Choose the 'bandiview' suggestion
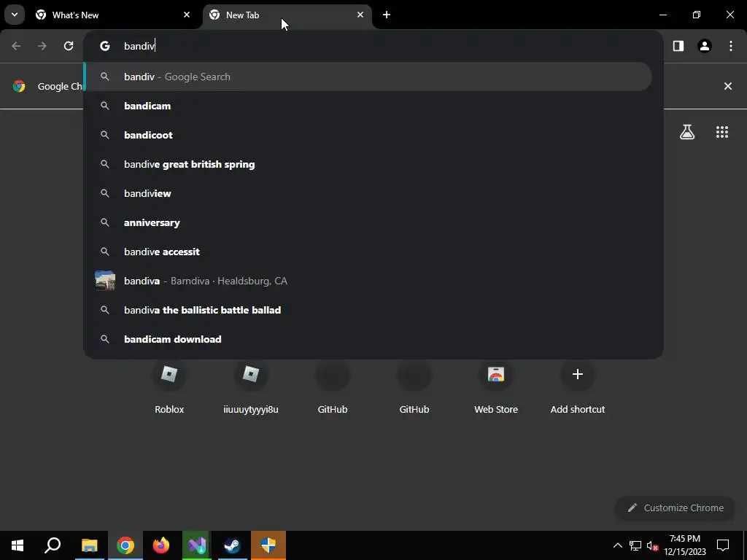Image resolution: width=747 pixels, height=560 pixels. (x=368, y=193)
